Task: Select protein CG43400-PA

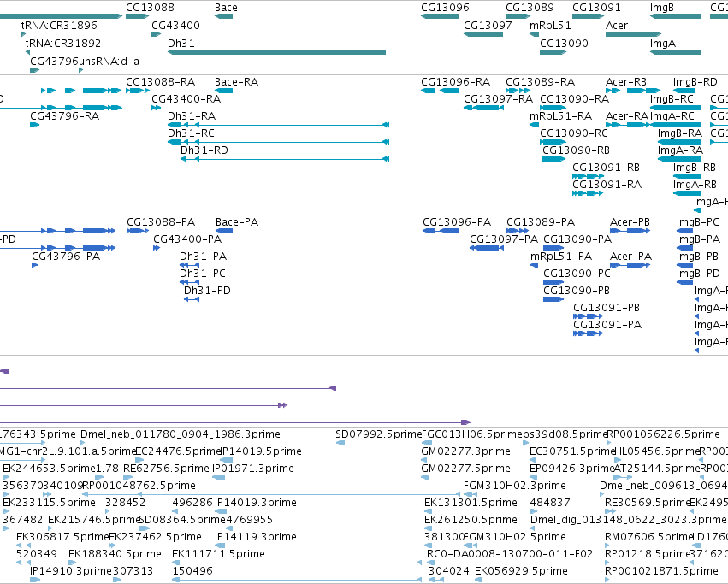Action: point(187,239)
